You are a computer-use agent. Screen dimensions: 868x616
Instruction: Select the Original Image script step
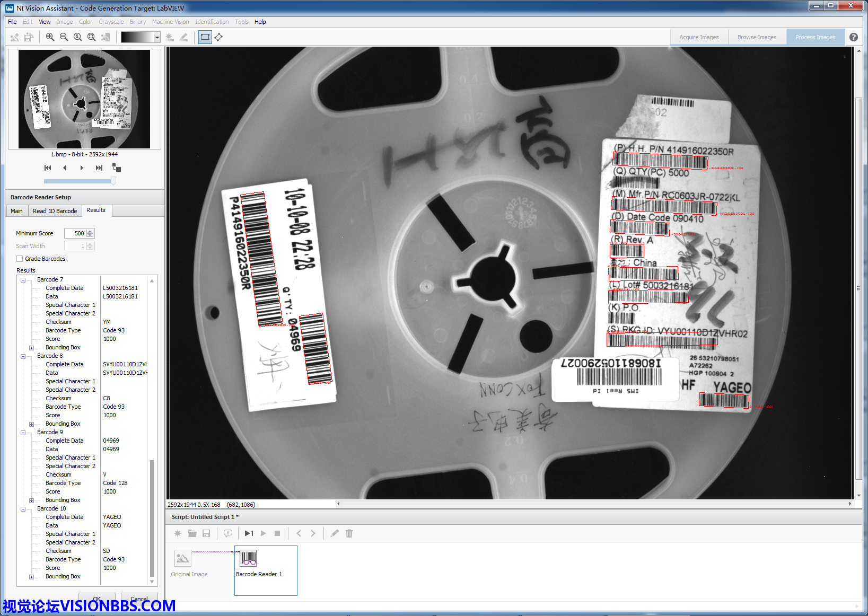(189, 564)
